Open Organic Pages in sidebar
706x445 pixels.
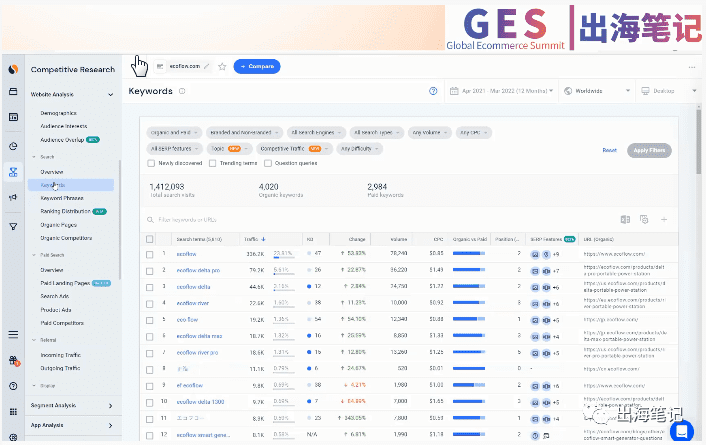click(59, 225)
